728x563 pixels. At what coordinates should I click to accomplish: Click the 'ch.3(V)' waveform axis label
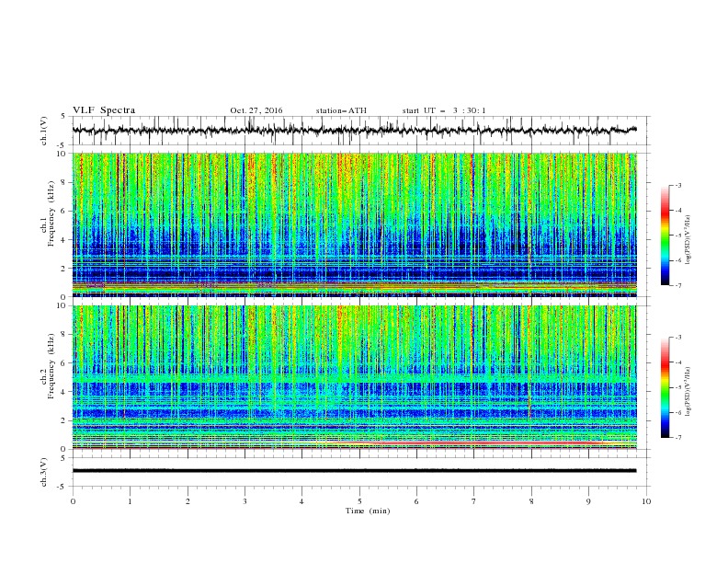[x=44, y=472]
